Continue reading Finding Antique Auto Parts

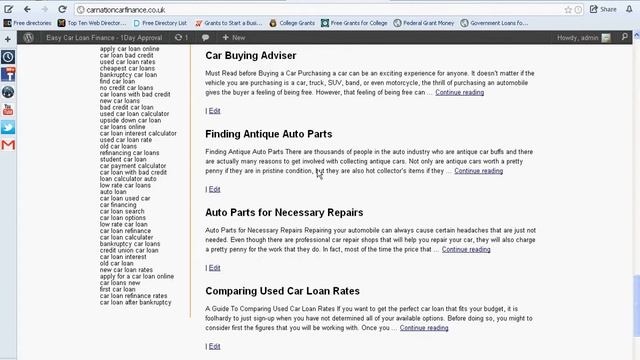click(478, 171)
